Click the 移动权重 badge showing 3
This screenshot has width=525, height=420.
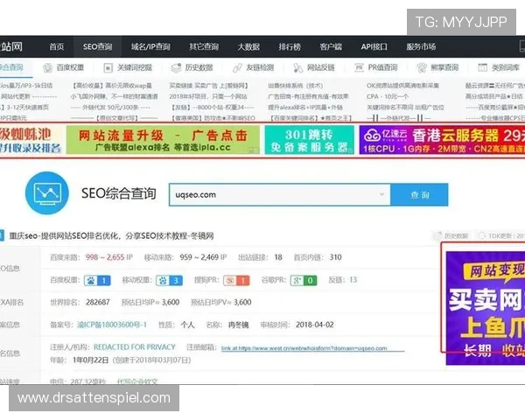tap(170, 280)
